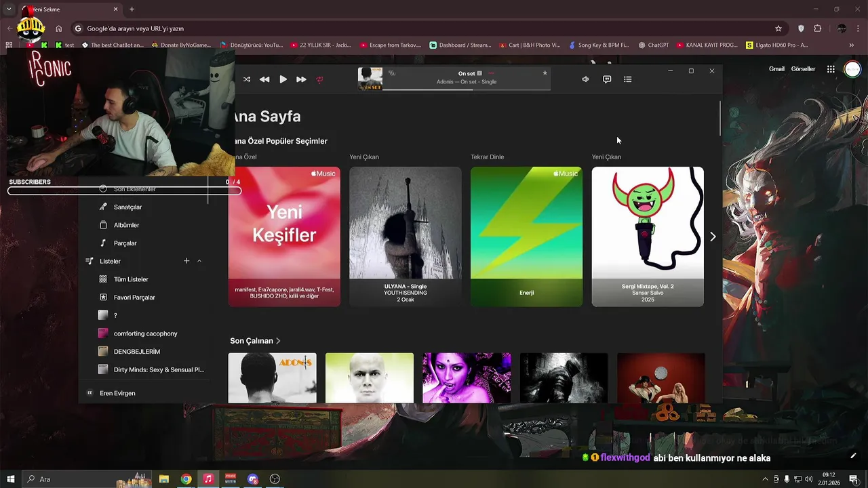This screenshot has height=488, width=868.
Task: Open Parçalar in the sidebar
Action: click(x=125, y=243)
